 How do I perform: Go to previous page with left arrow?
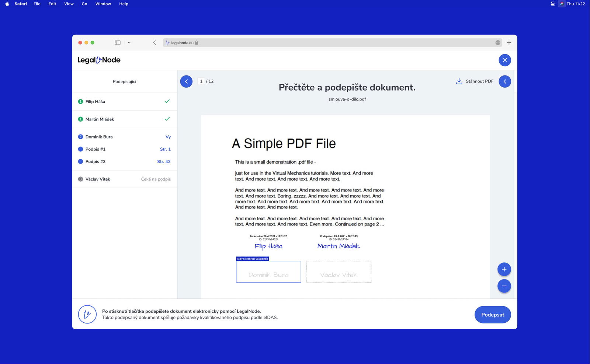(186, 81)
